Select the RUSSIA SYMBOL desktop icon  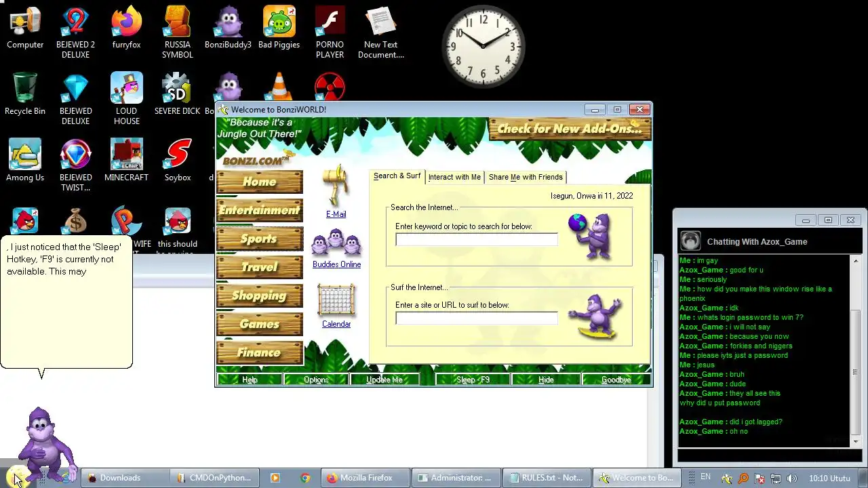(x=178, y=33)
